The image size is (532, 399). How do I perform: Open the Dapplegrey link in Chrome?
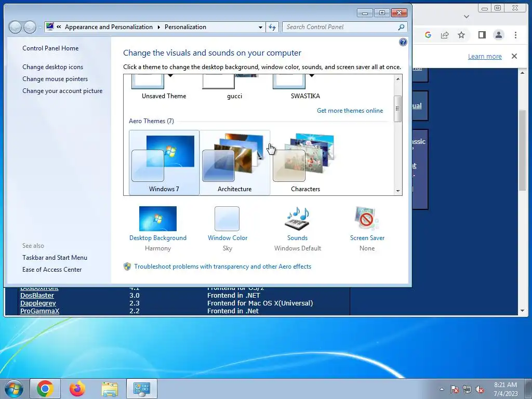pyautogui.click(x=38, y=303)
